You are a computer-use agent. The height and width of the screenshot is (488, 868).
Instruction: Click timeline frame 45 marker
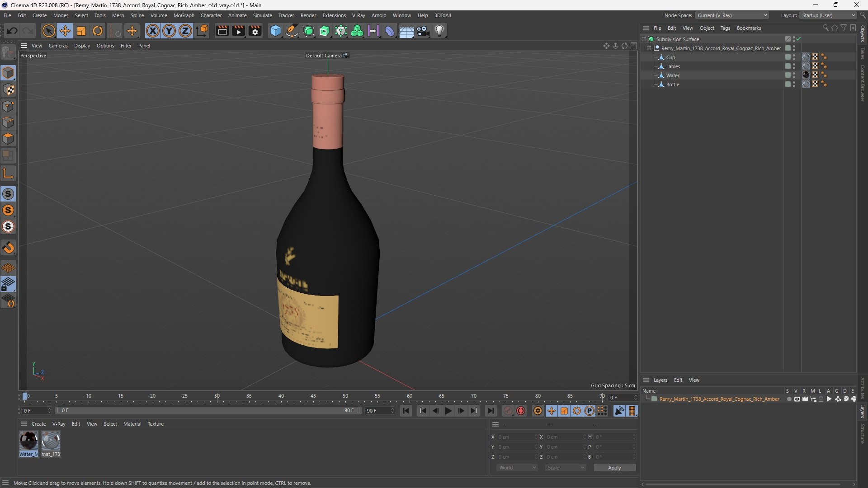[x=313, y=396]
